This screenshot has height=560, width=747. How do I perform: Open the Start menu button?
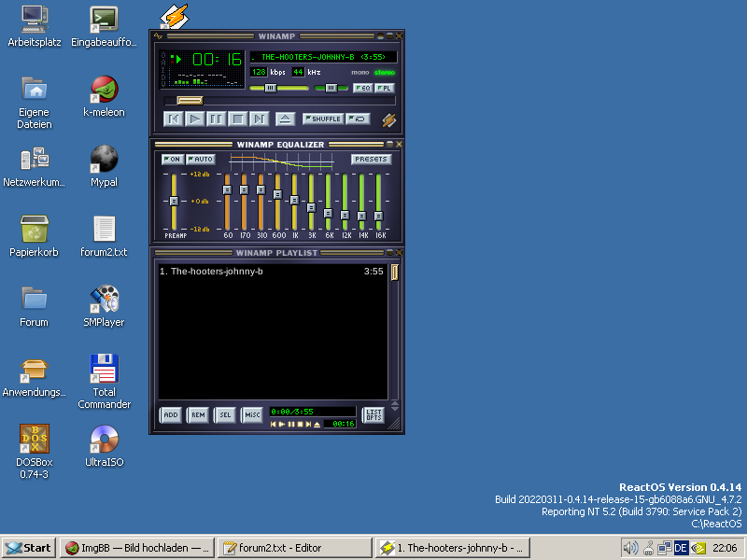(29, 548)
